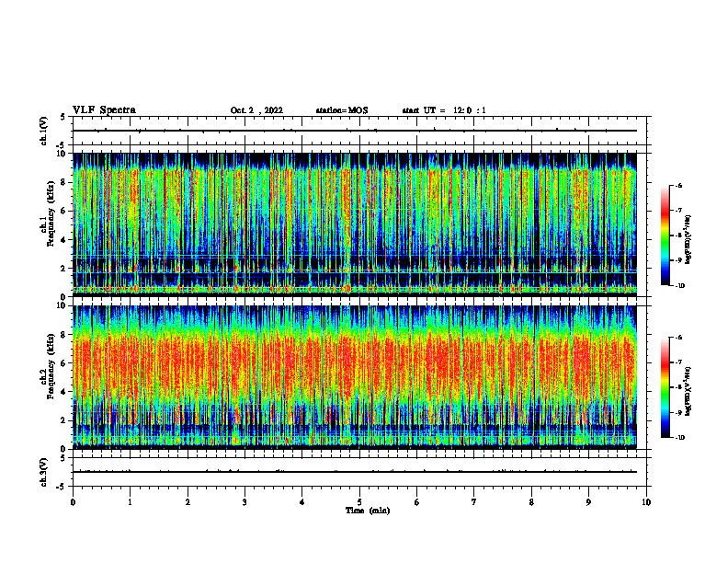Click tick label "8" on the Time axis
The width and height of the screenshot is (728, 563).
[531, 502]
